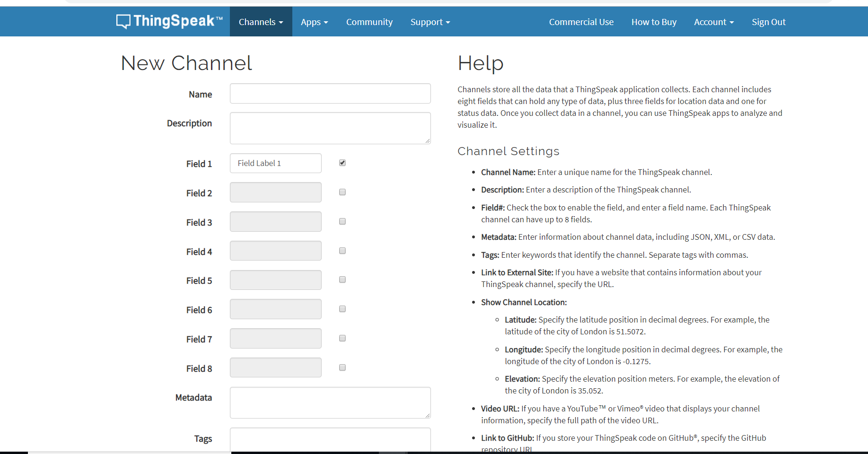868x454 pixels.
Task: Click the disabled Field 2 input
Action: click(276, 192)
